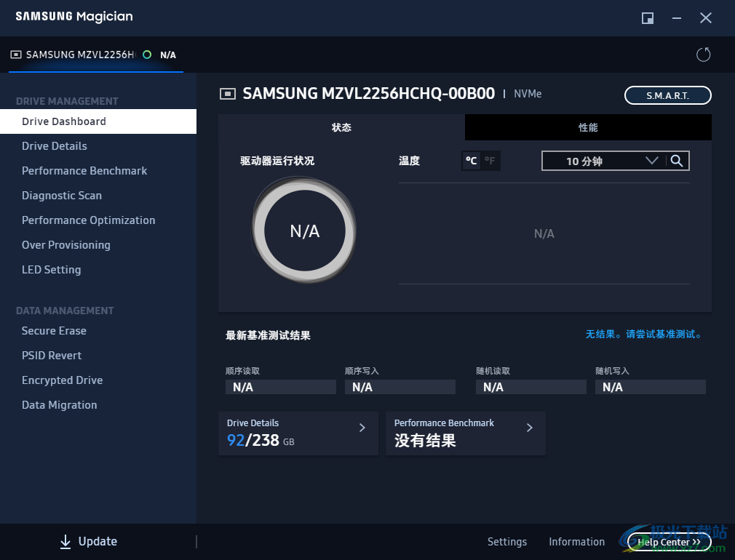Click the DRIVE MANAGEMENT section header
This screenshot has width=735, height=560.
click(x=67, y=101)
